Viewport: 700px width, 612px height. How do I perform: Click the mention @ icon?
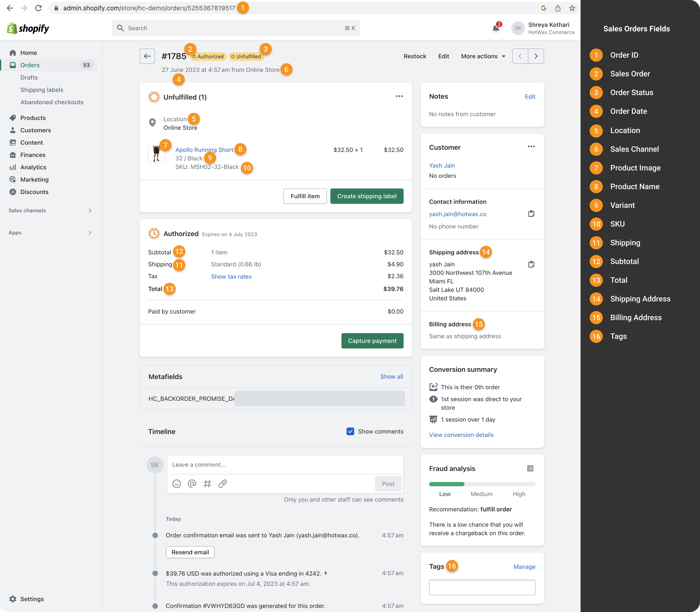[192, 484]
